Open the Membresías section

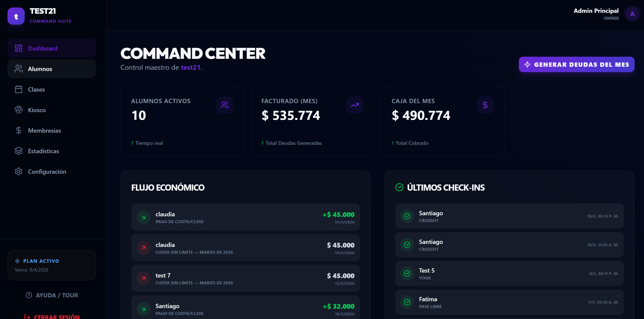click(44, 131)
